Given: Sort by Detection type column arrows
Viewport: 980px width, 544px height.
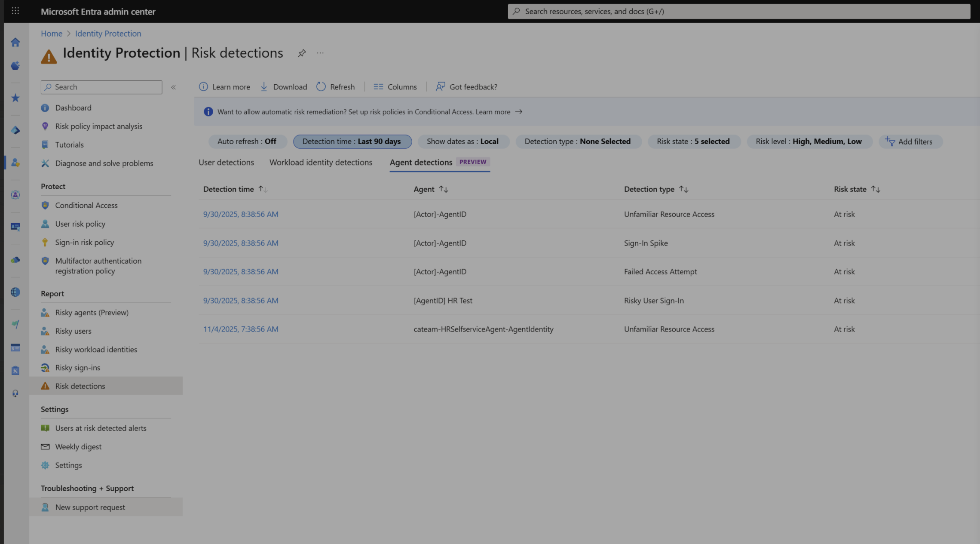Looking at the screenshot, I should coord(683,189).
